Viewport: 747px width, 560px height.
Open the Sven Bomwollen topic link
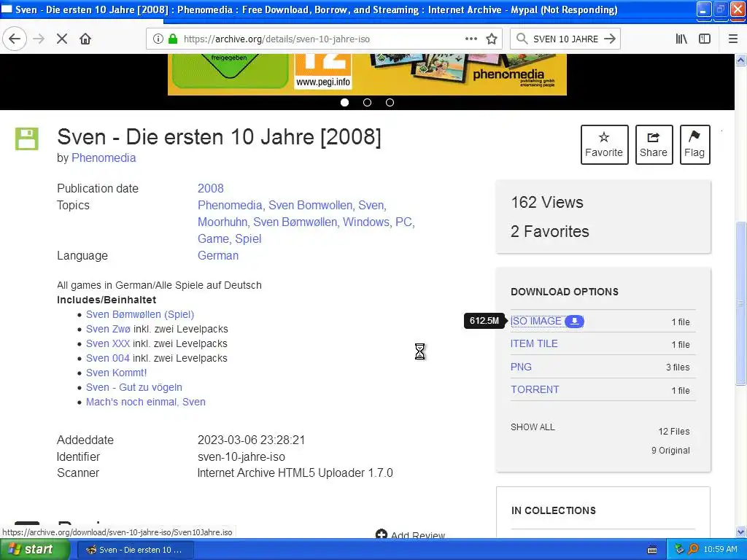click(x=310, y=205)
